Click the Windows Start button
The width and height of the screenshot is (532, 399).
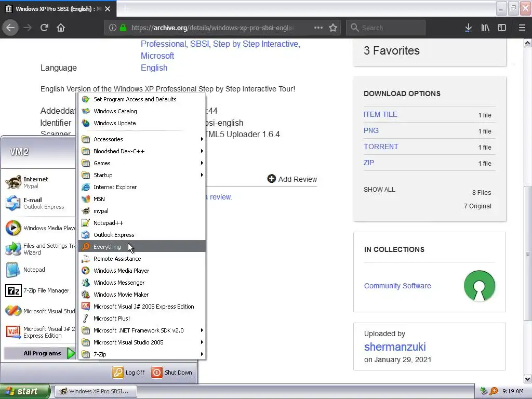tap(25, 391)
